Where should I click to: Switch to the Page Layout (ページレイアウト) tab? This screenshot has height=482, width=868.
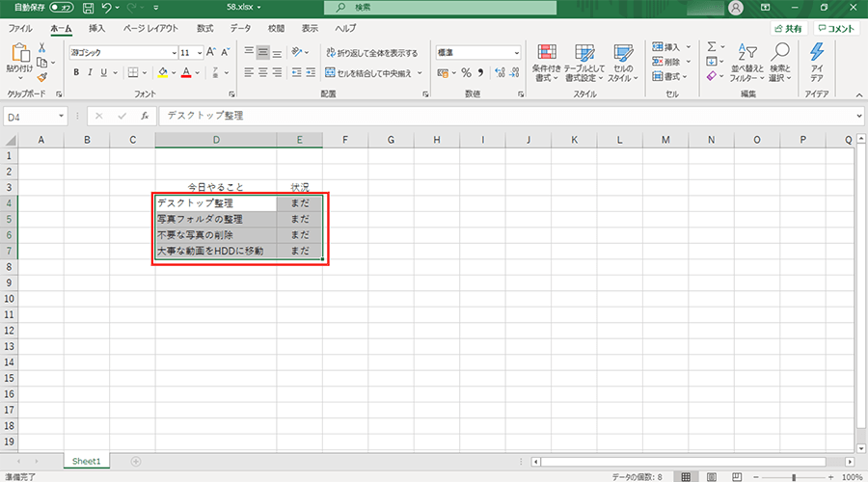pyautogui.click(x=150, y=28)
